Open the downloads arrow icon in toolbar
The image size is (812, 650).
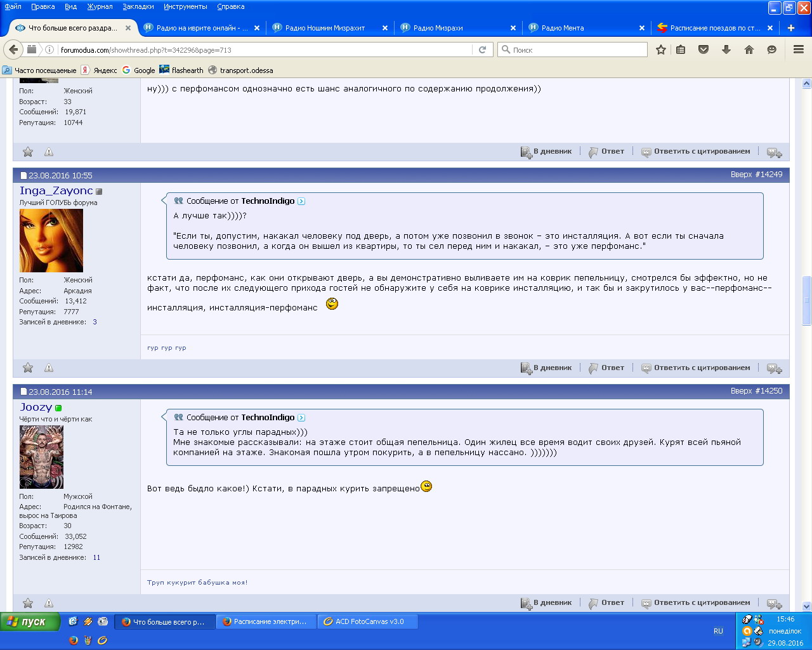[726, 50]
